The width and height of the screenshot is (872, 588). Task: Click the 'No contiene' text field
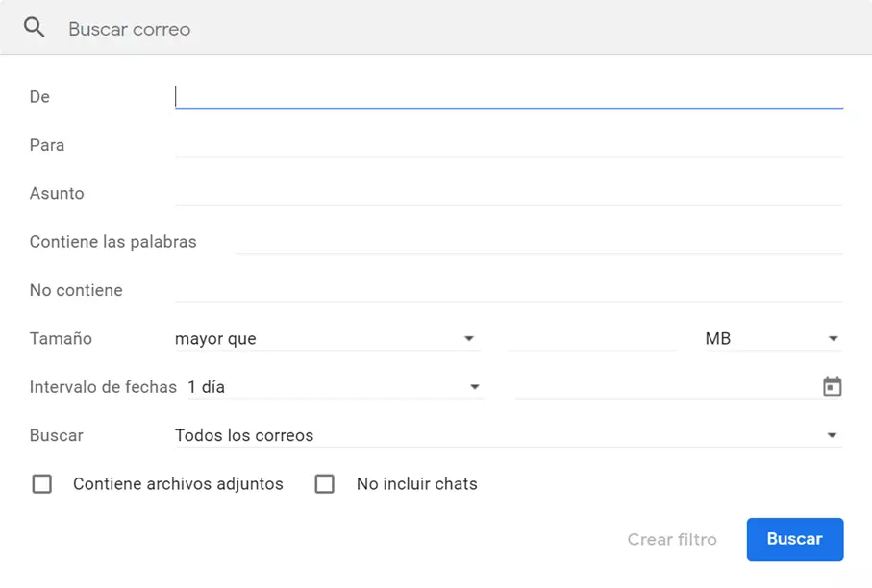point(509,290)
